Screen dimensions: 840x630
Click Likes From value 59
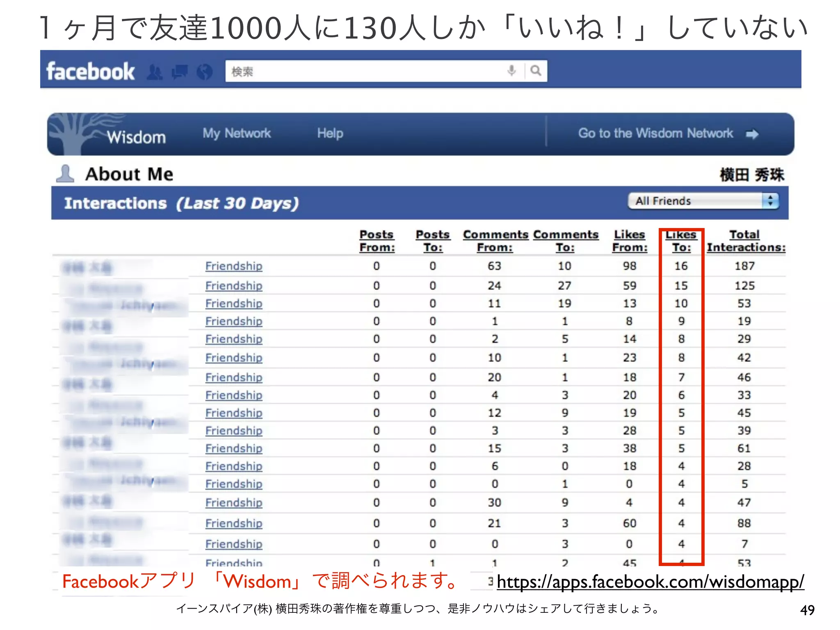[630, 286]
